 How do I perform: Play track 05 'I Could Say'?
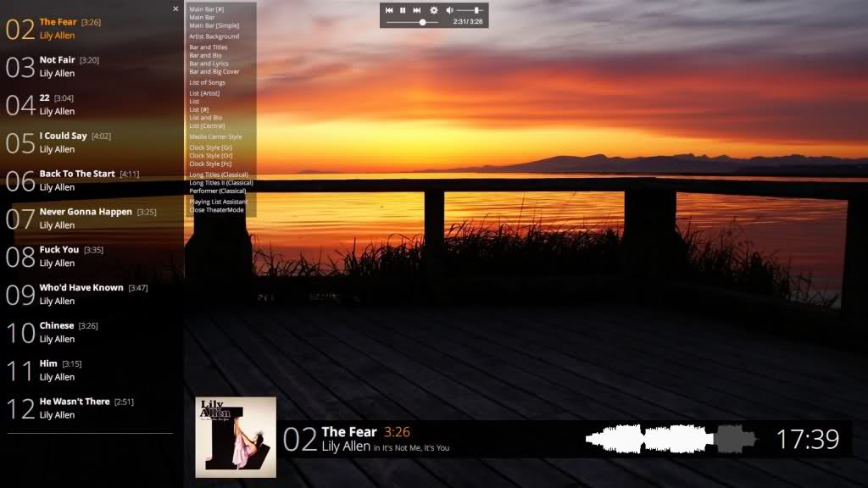92,142
